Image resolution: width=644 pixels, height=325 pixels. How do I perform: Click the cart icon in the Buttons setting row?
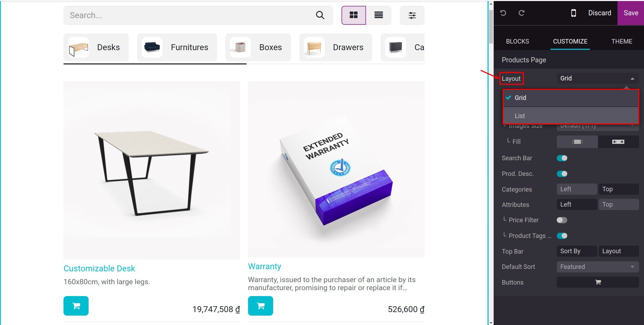click(x=597, y=282)
